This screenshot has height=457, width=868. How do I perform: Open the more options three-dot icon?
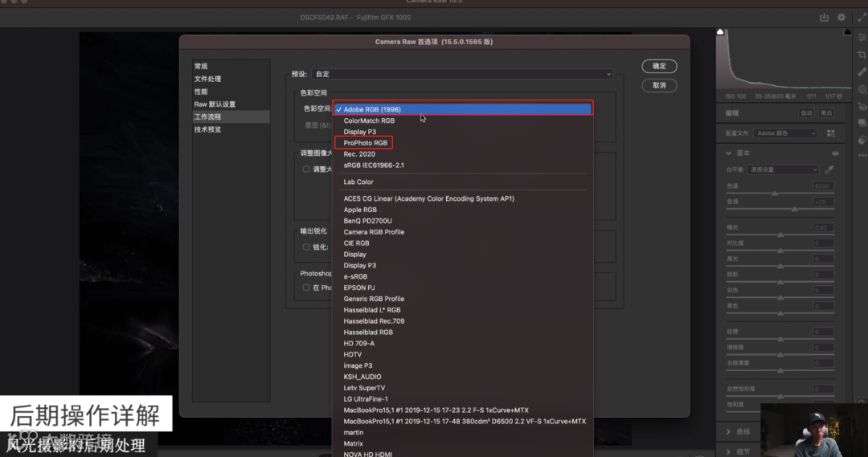pyautogui.click(x=862, y=156)
